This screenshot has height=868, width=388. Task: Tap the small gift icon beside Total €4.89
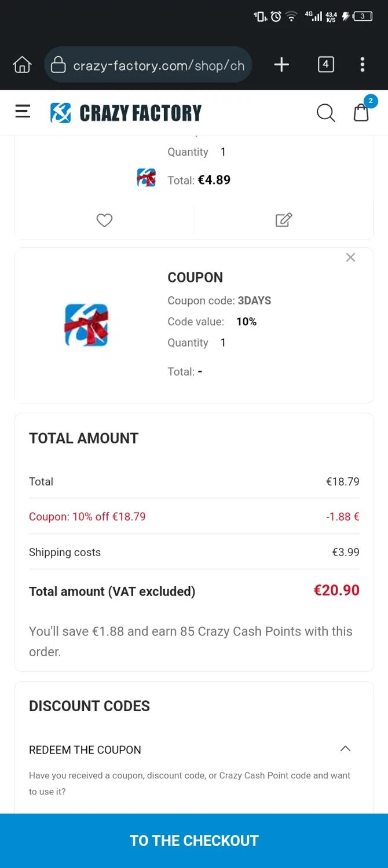coord(146,178)
